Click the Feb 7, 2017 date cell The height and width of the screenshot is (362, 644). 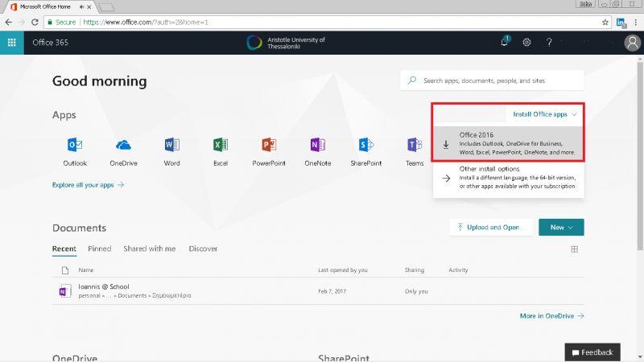click(x=332, y=291)
